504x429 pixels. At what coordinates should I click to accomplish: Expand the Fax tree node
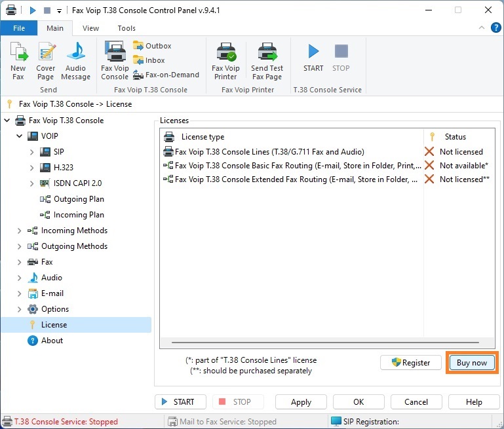[19, 262]
